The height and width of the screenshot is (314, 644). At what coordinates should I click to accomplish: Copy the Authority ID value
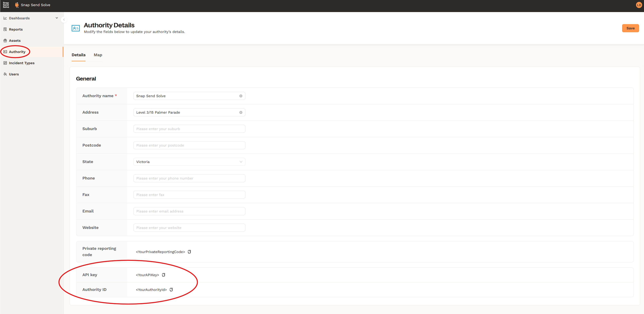pos(171,290)
